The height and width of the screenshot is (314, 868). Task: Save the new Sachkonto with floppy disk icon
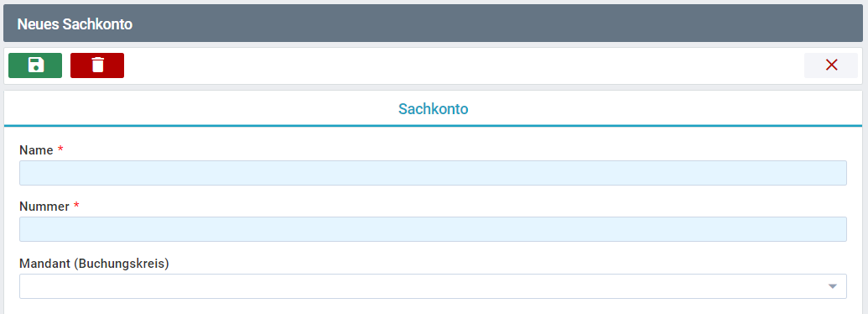coord(35,65)
